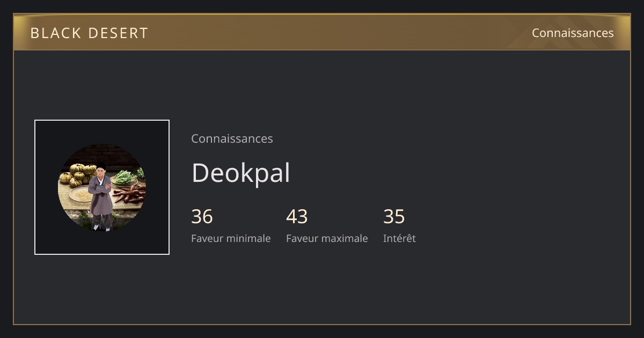644x338 pixels.
Task: Click the white square frame around portrait
Action: (102, 187)
